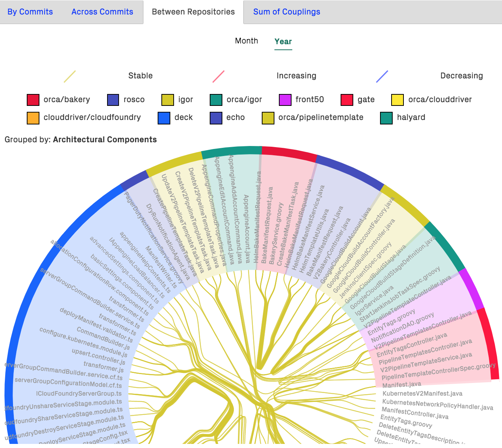Click the clouddriver/cloudfoundry orange swatch
The width and height of the screenshot is (502, 448).
coord(33,118)
